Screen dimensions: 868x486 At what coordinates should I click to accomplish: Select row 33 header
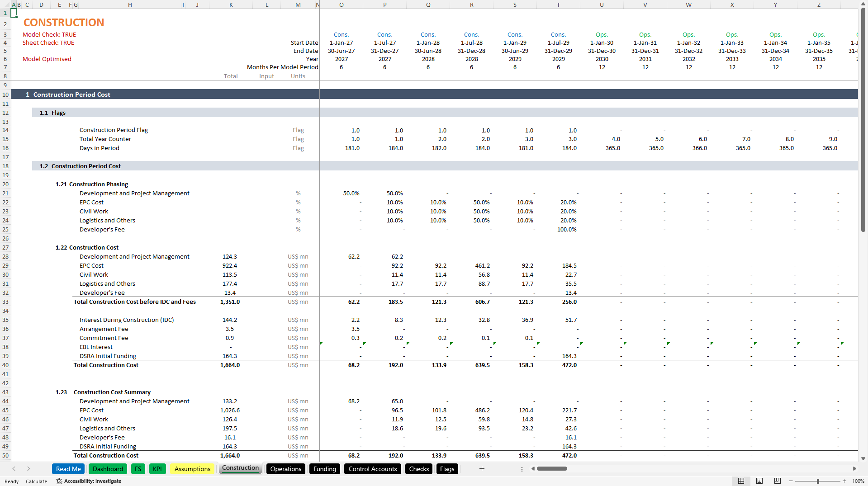[x=5, y=302]
